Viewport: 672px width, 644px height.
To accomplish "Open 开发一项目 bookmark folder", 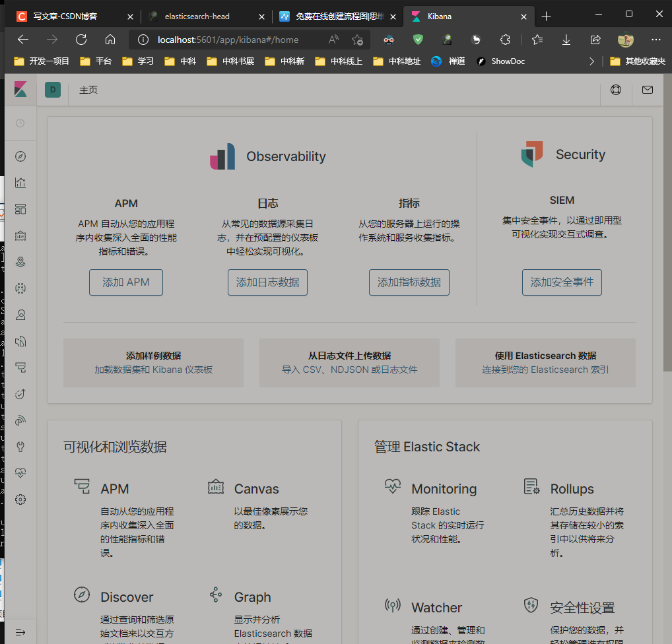I will point(41,61).
